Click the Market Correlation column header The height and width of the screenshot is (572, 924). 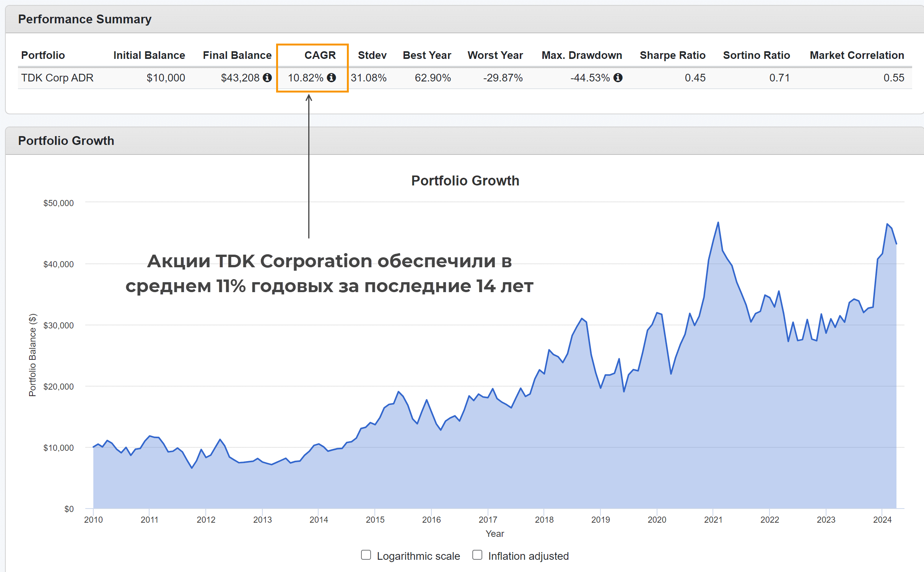[856, 55]
